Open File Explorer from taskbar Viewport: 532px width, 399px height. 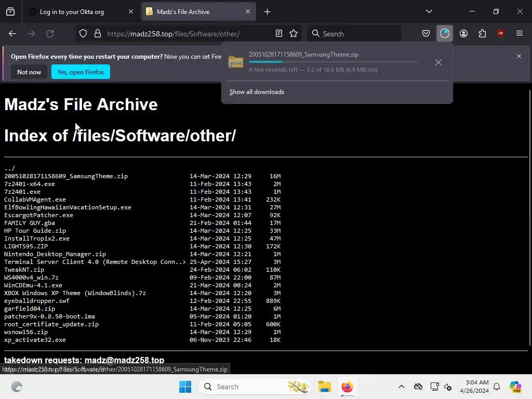click(324, 387)
